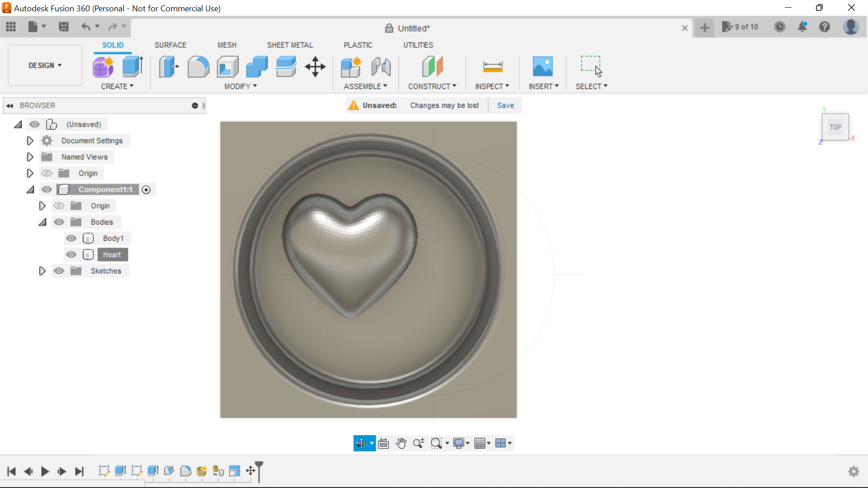Open the MODIFY dropdown menu
The height and width of the screenshot is (488, 868).
240,86
